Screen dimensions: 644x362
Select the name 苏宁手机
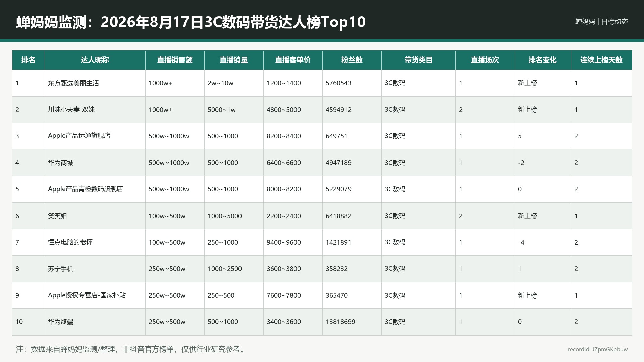(61, 269)
